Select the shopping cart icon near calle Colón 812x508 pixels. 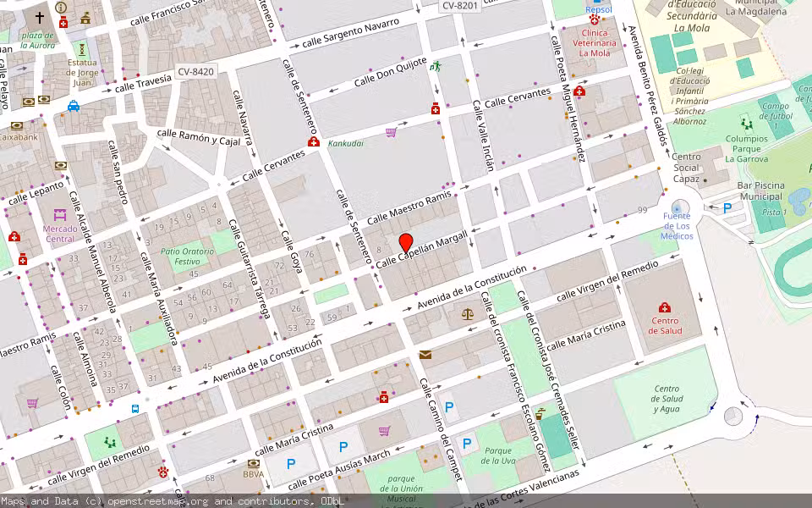[x=32, y=403]
